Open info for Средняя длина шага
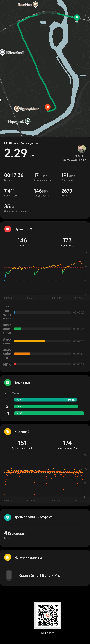Image resolution: width=90 pixels, height=644 pixels. point(30,211)
